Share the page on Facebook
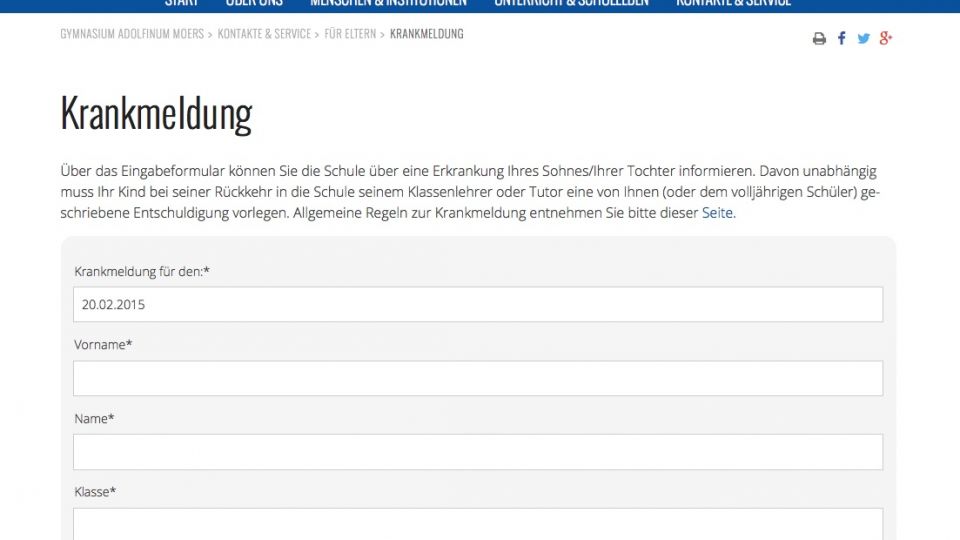The width and height of the screenshot is (960, 540). 841,39
